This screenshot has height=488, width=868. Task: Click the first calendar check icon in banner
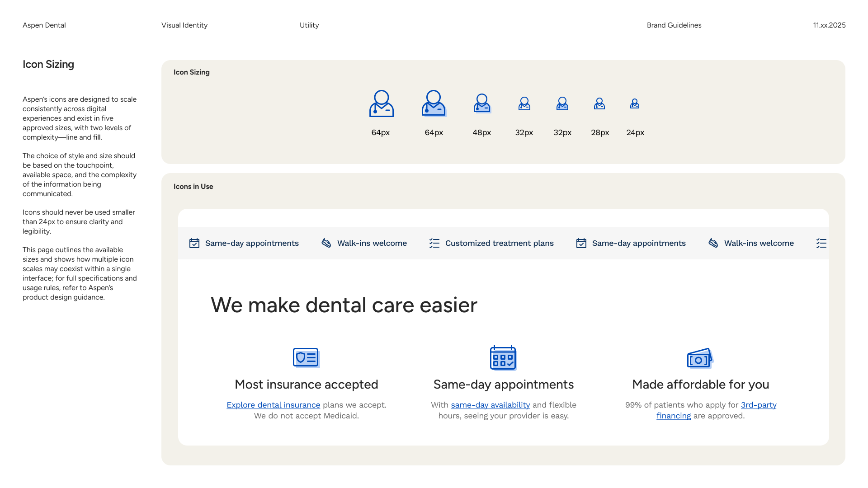tap(194, 243)
